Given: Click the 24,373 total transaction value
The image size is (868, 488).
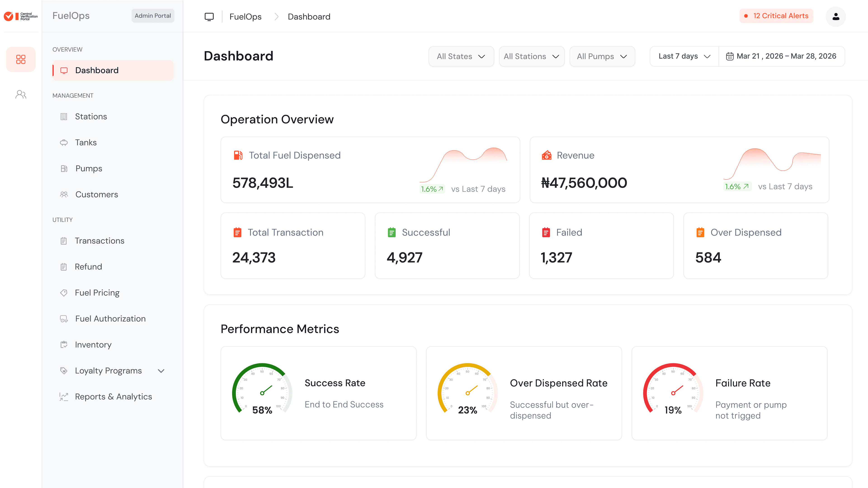Looking at the screenshot, I should coord(254,258).
